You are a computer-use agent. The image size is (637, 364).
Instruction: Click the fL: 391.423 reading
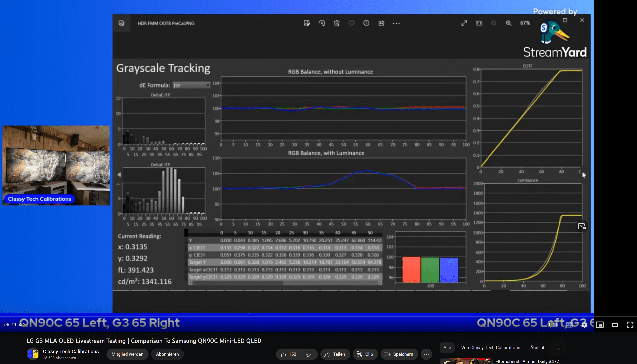tap(136, 270)
